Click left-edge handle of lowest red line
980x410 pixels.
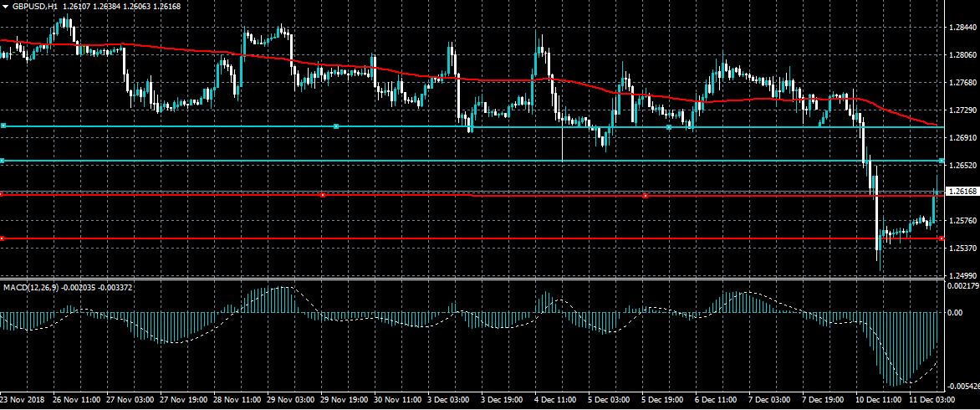coord(3,238)
